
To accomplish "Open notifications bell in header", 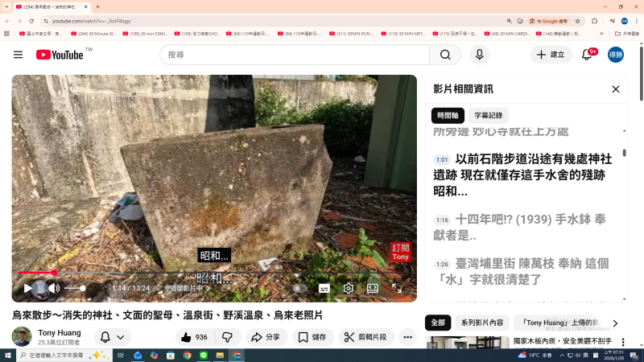I will tap(587, 55).
